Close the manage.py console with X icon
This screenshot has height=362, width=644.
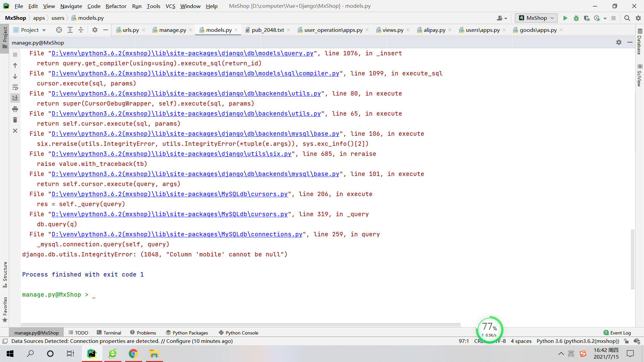click(15, 131)
